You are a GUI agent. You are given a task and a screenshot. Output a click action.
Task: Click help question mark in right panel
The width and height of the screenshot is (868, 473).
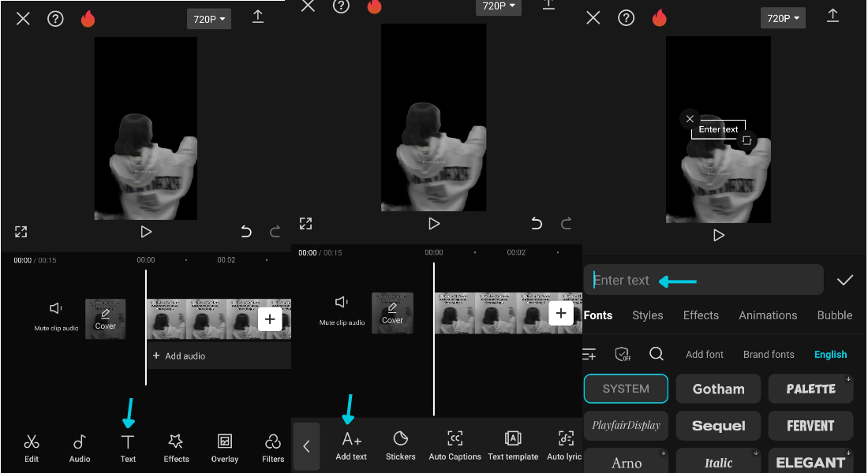point(626,18)
